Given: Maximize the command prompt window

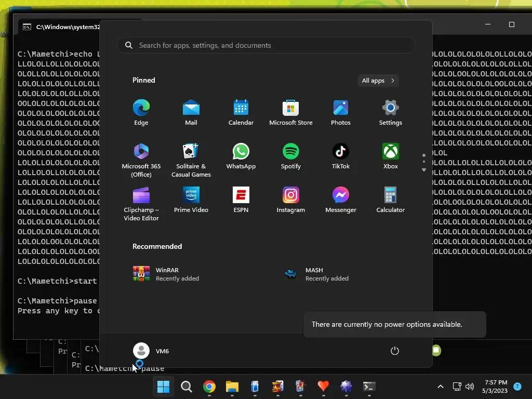Looking at the screenshot, I should [512, 24].
